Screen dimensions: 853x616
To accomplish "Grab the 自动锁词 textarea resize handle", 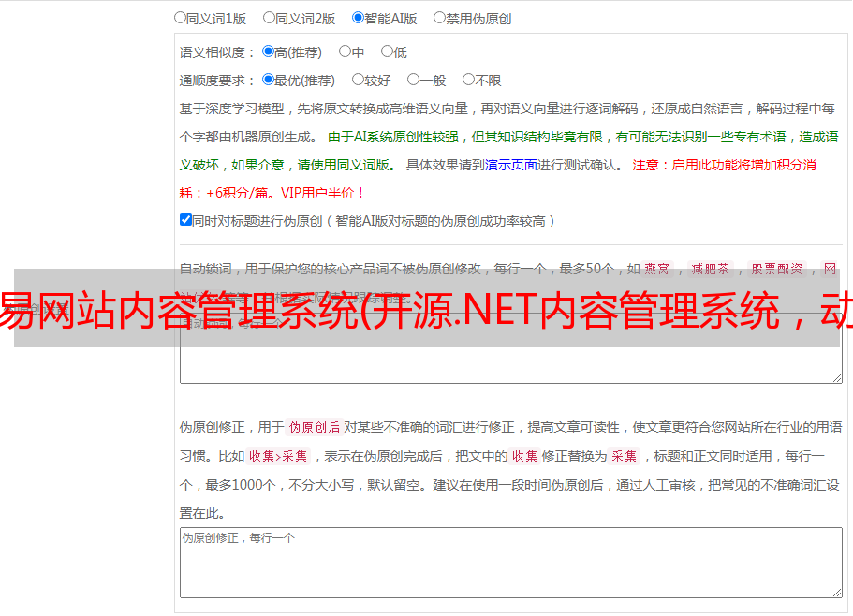I will pos(837,378).
